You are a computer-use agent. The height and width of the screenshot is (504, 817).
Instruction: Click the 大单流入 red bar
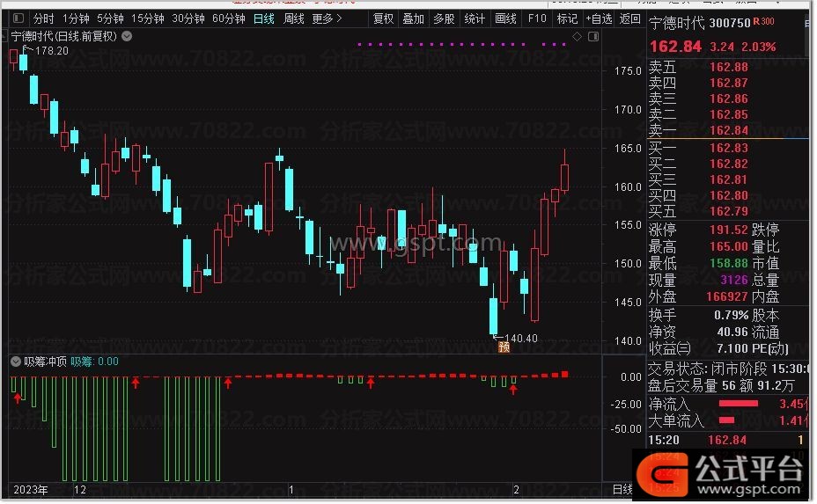coord(726,420)
